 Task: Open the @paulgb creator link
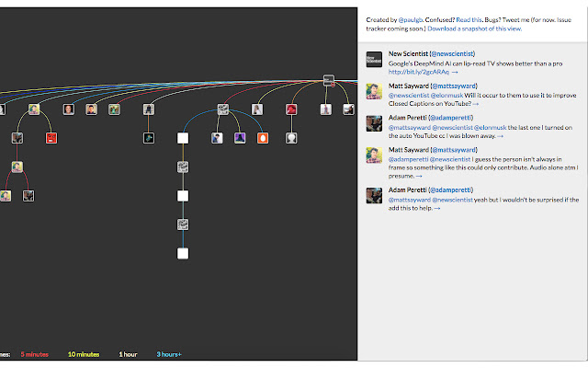click(411, 20)
